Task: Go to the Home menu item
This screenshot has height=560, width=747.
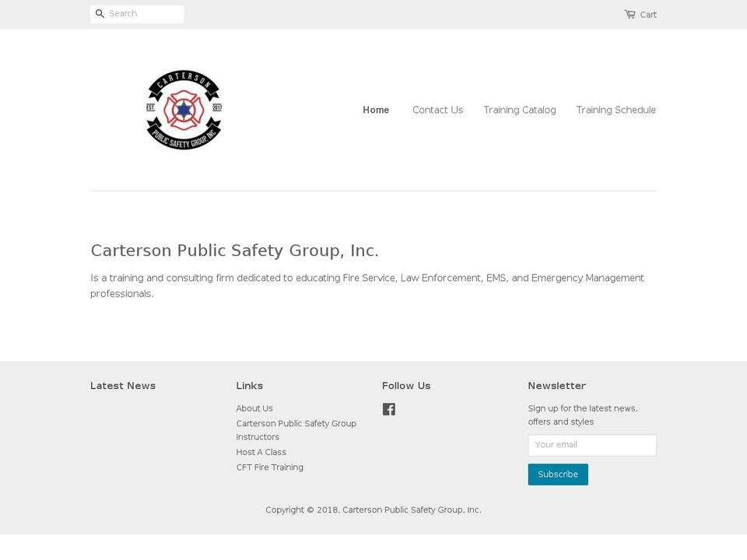Action: coord(376,110)
